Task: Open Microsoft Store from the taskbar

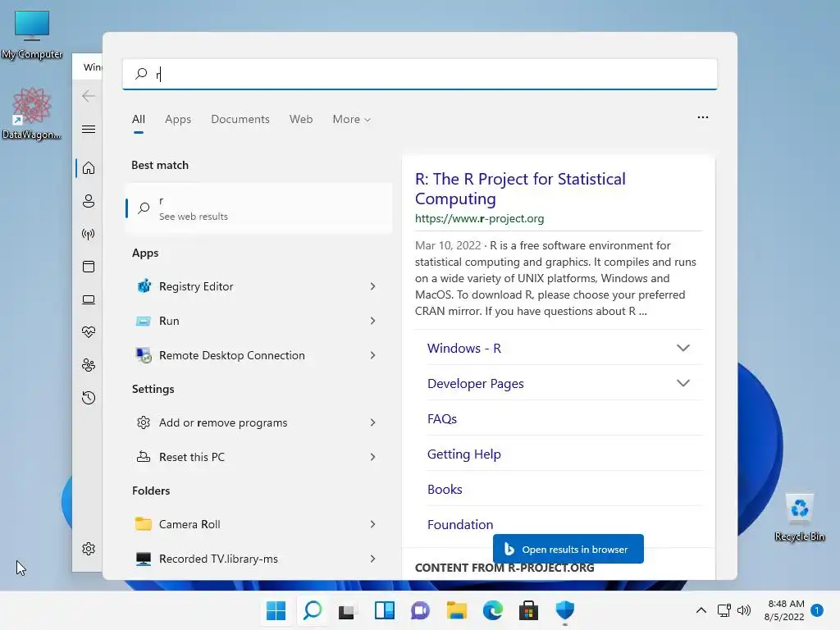Action: pos(529,610)
